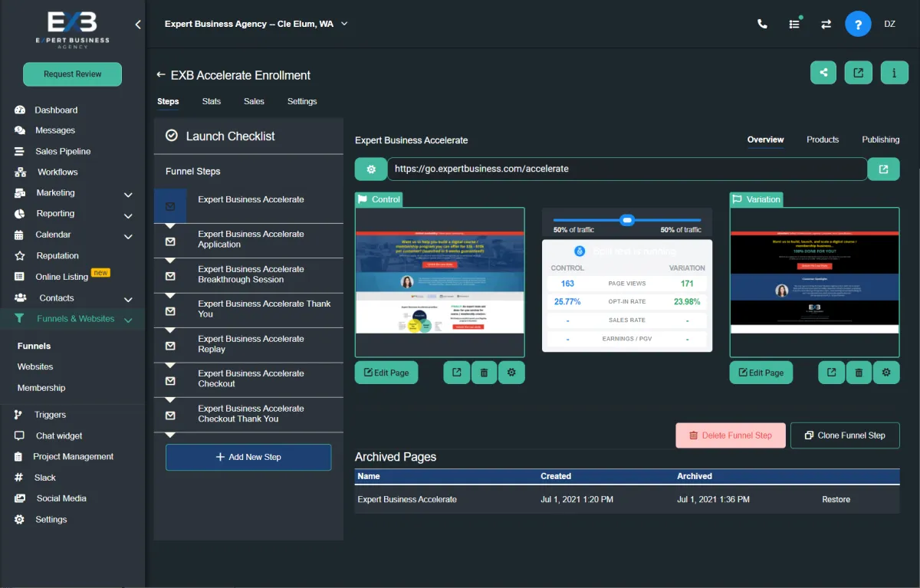The height and width of the screenshot is (588, 920).
Task: Click the back arrow beside EXB Accelerate Enrollment
Action: [x=160, y=75]
